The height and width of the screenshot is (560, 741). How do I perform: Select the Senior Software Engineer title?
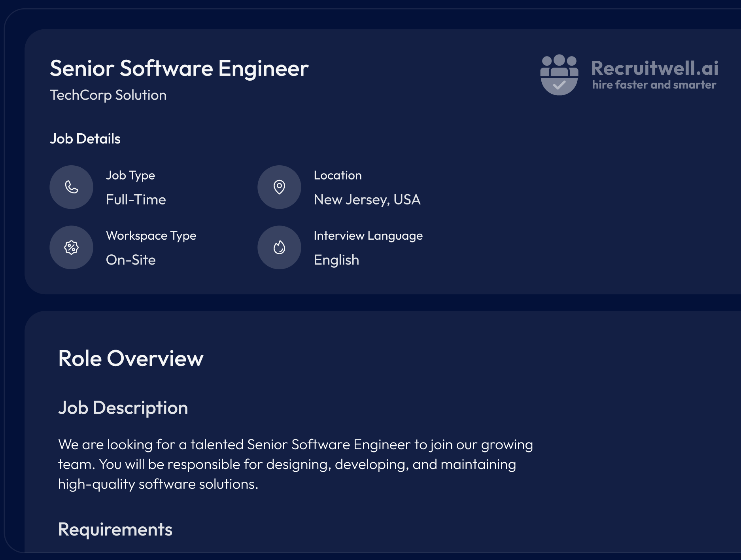click(x=179, y=68)
